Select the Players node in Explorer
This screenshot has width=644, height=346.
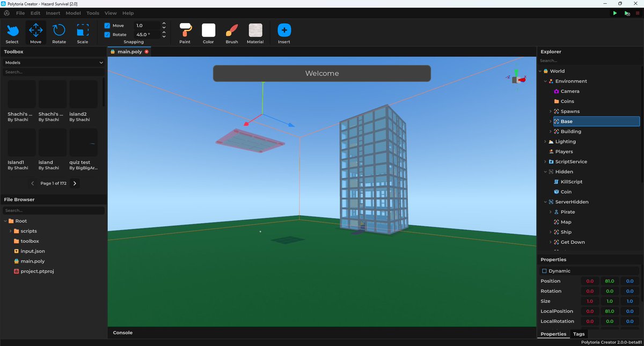point(564,152)
